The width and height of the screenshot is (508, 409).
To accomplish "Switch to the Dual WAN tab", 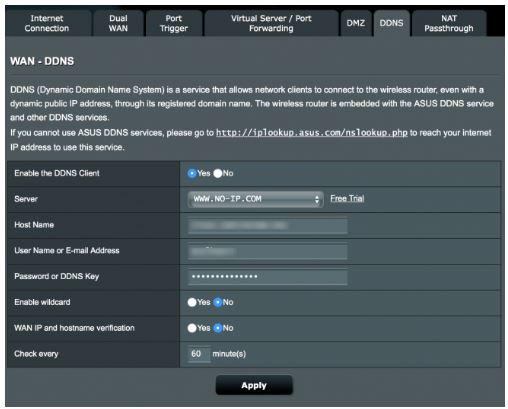I will pyautogui.click(x=118, y=23).
